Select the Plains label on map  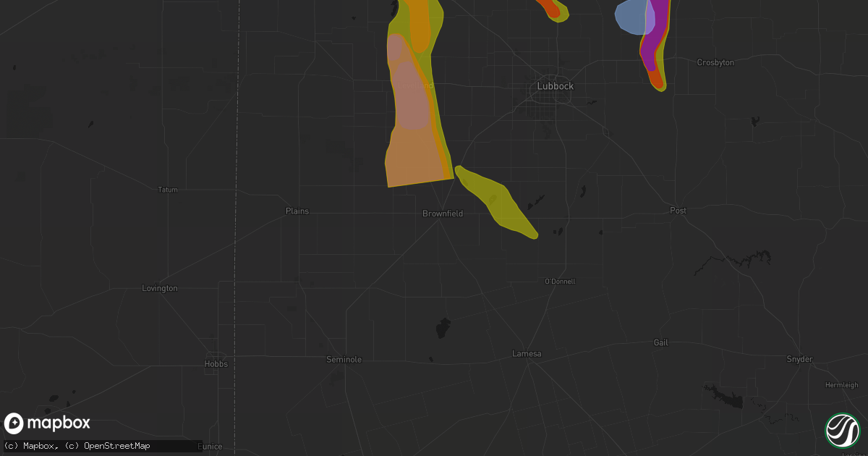(297, 211)
